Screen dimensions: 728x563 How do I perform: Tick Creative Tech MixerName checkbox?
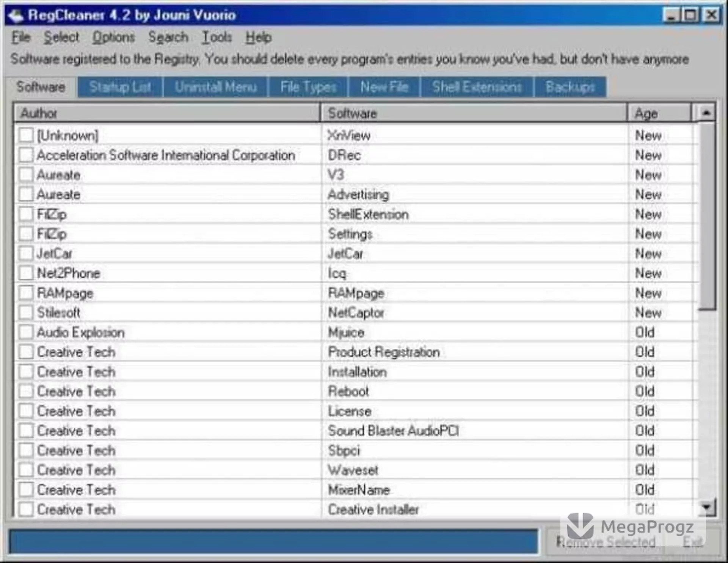click(26, 490)
